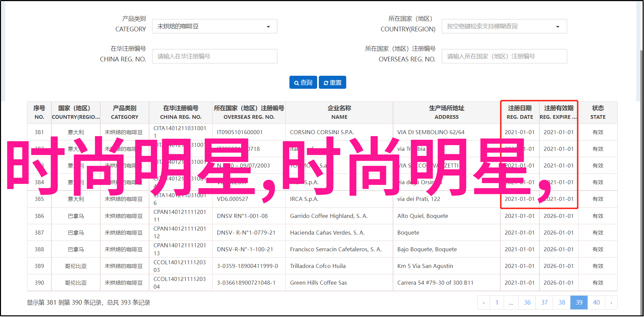Go to next page with right chevron
Screen dimensions: 644x317
tap(611, 303)
